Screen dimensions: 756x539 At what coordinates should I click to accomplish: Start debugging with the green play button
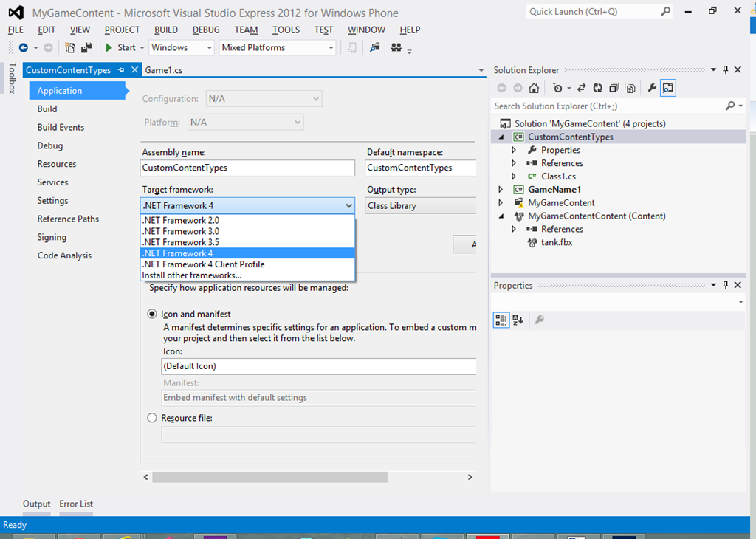109,47
